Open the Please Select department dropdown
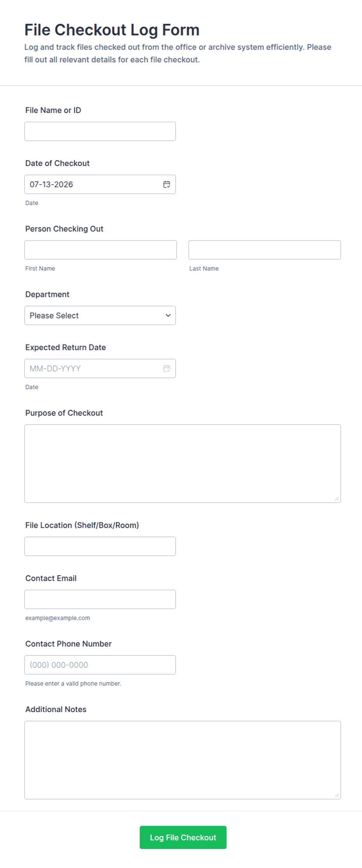The height and width of the screenshot is (868, 362). (100, 315)
